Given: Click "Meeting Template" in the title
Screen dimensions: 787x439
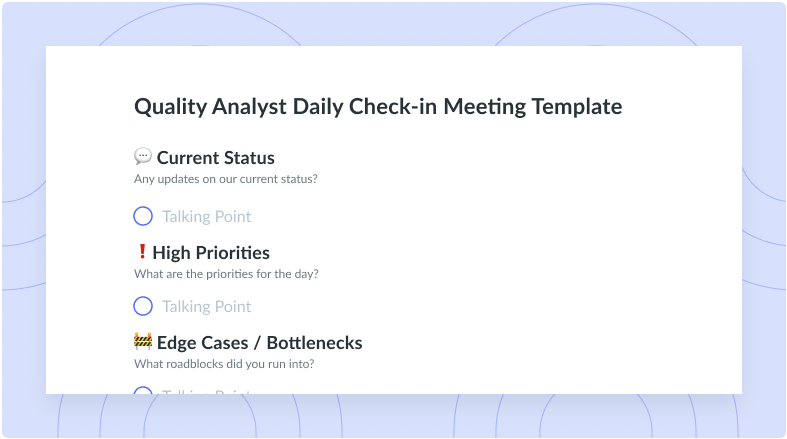Looking at the screenshot, I should coord(533,107).
